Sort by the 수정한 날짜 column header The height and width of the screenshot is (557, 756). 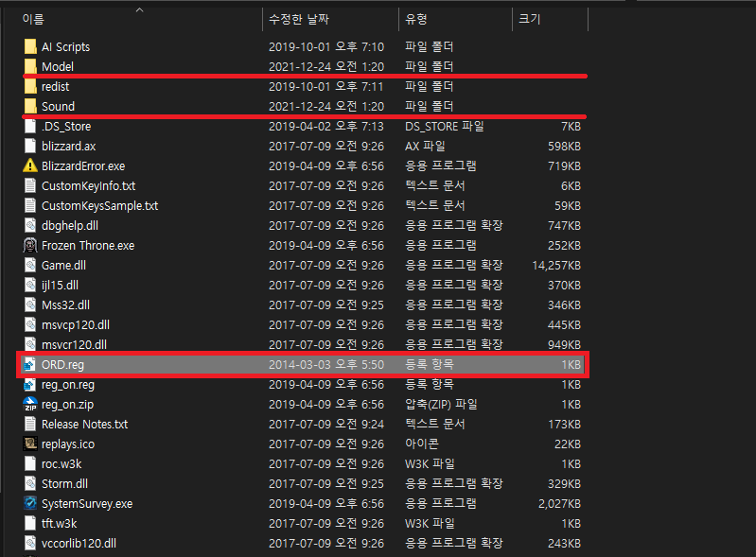click(x=298, y=19)
